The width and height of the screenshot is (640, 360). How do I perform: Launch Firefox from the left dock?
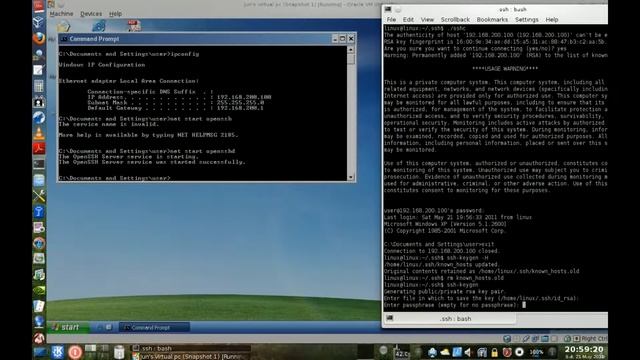click(x=39, y=38)
